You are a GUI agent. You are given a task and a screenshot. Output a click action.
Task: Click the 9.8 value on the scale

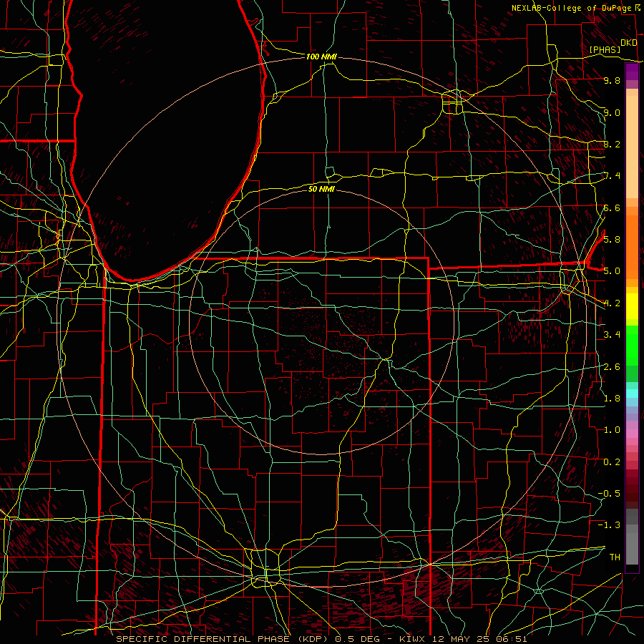point(612,80)
